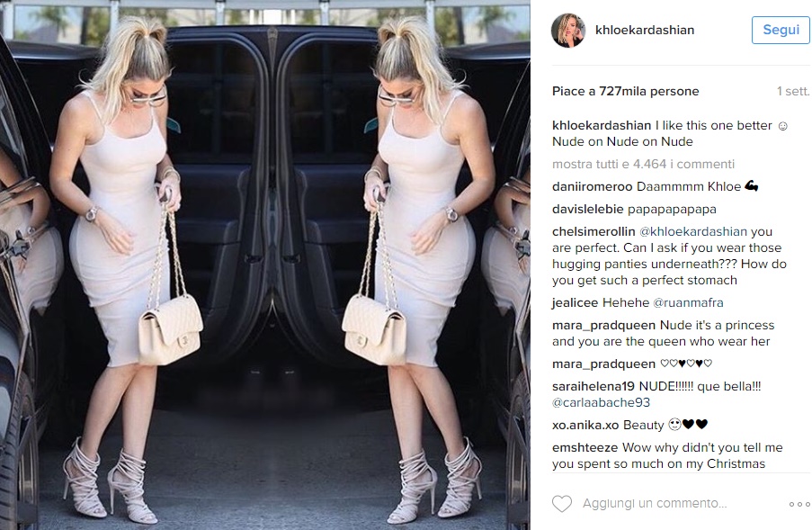
Task: Open khloekardashian username in header
Action: pos(645,30)
